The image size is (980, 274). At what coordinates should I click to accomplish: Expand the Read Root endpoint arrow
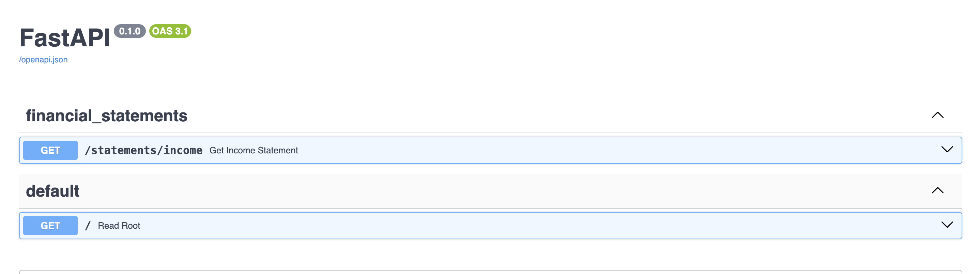[x=947, y=225]
